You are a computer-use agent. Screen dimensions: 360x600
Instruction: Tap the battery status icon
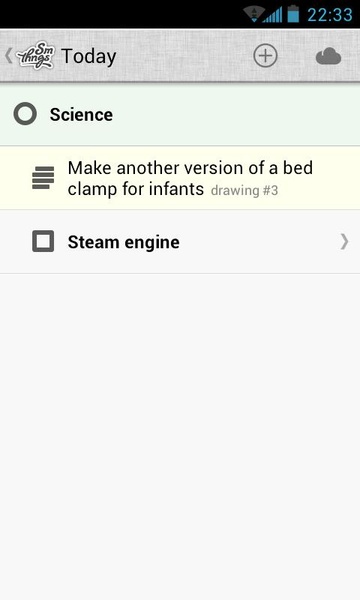click(x=293, y=14)
